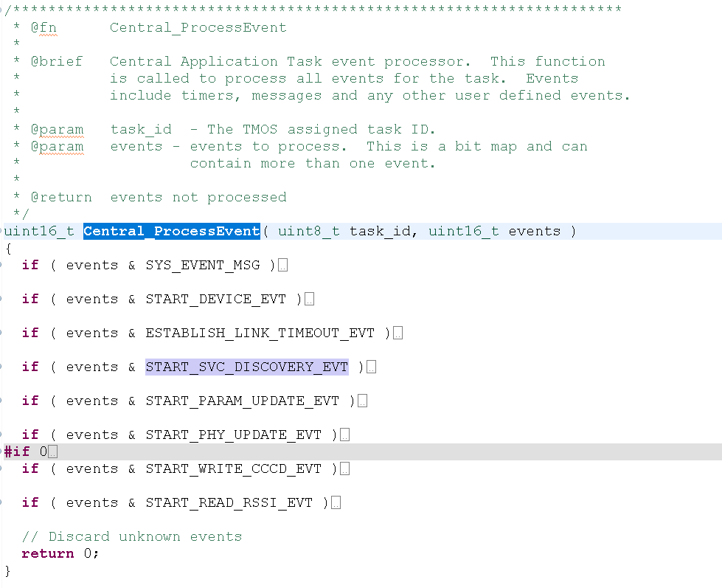Expand folded ESTABLISH_LINK_TIMEOUT_EVT block placeholder
This screenshot has width=722, height=588.
[x=398, y=333]
